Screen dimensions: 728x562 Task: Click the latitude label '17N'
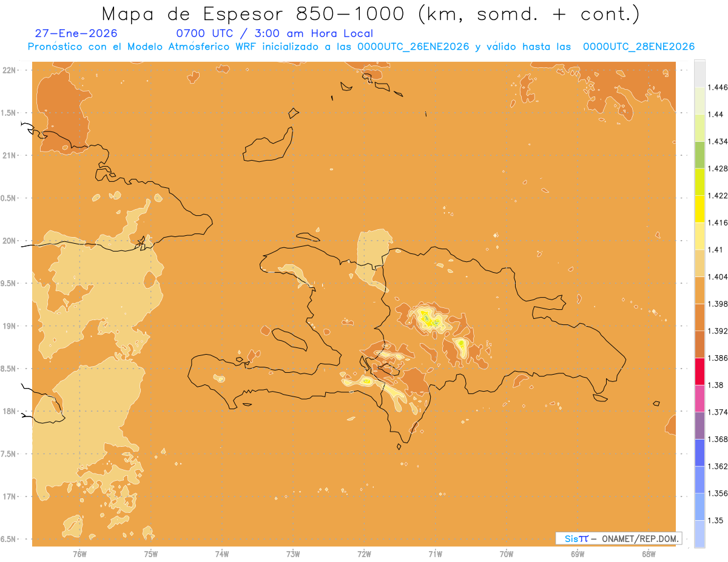pyautogui.click(x=10, y=497)
